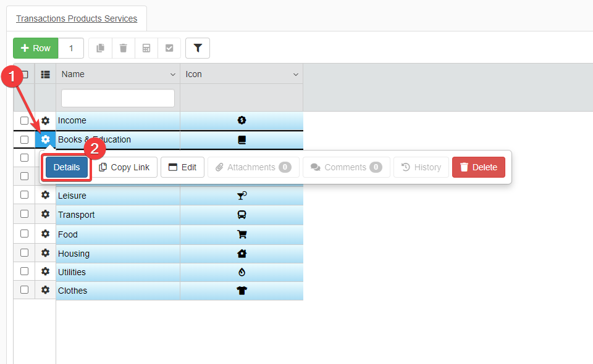The image size is (593, 364).
Task: Open the gear menu for Income row
Action: (x=45, y=121)
